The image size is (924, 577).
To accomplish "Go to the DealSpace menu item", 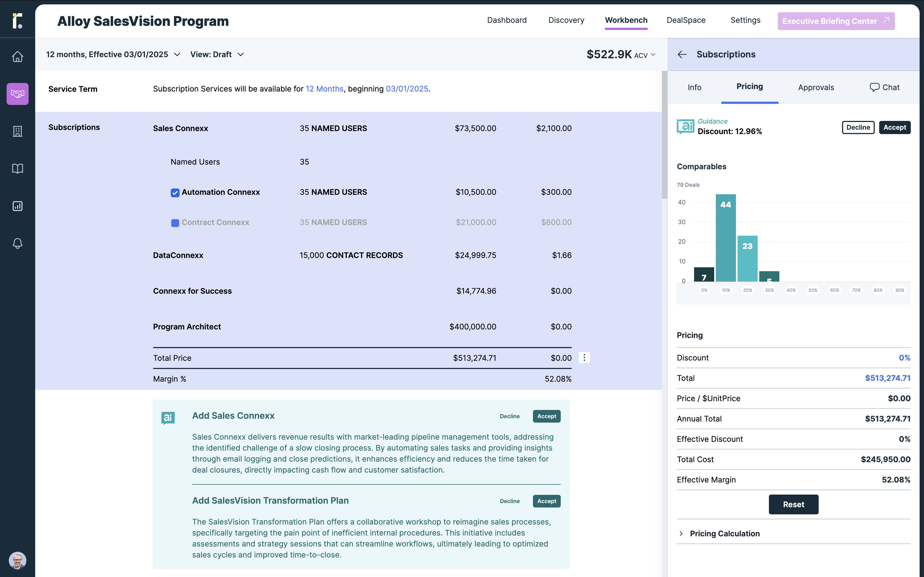I will coord(686,20).
